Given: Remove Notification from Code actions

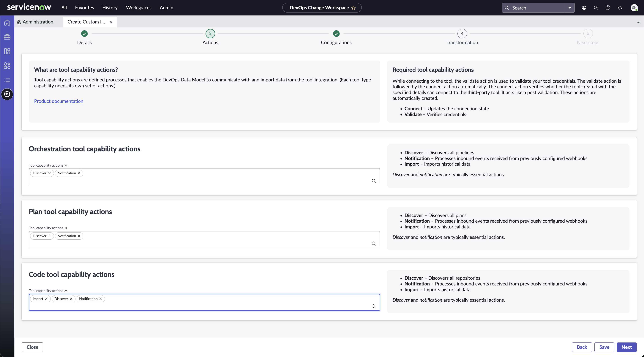Looking at the screenshot, I should pyautogui.click(x=100, y=299).
